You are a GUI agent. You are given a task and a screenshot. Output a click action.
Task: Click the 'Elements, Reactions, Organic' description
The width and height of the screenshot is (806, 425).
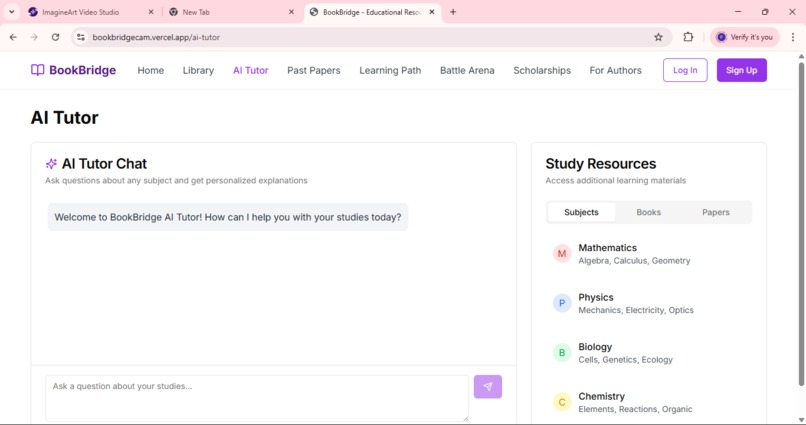coord(635,409)
